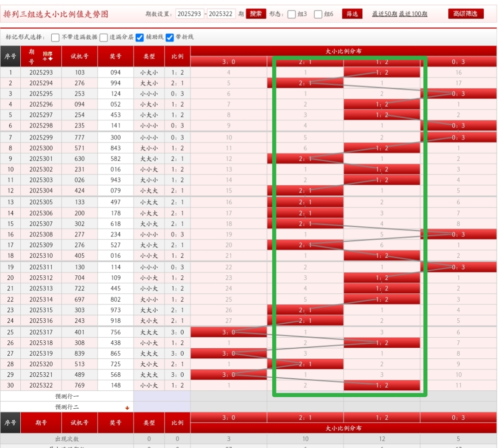Focus the start period field 2025293

click(x=190, y=14)
